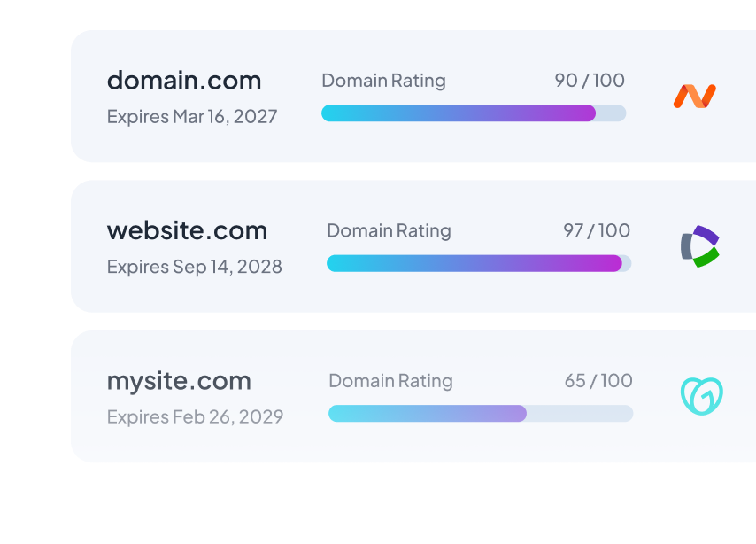756x544 pixels.
Task: Click the gray segment of the pinwheel logo
Action: click(686, 245)
